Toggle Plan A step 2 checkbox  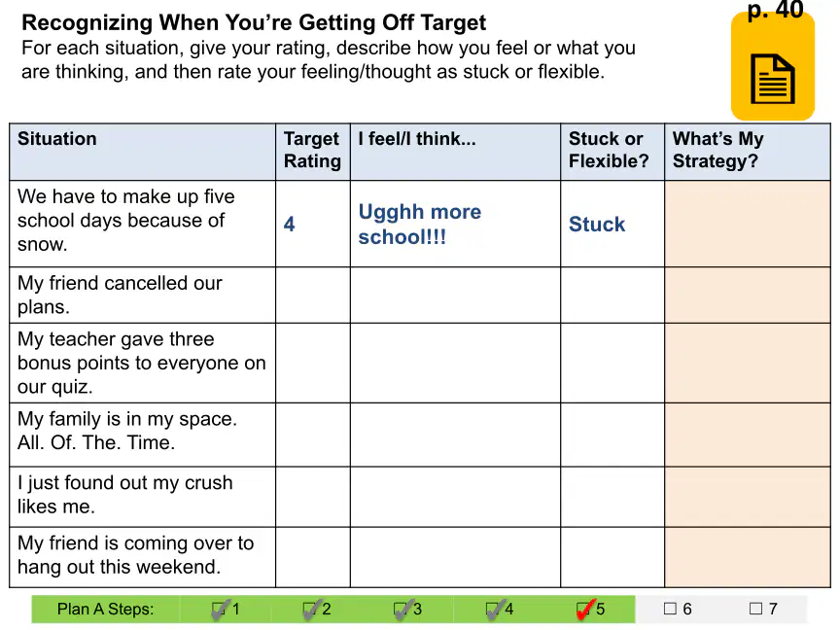tap(310, 610)
